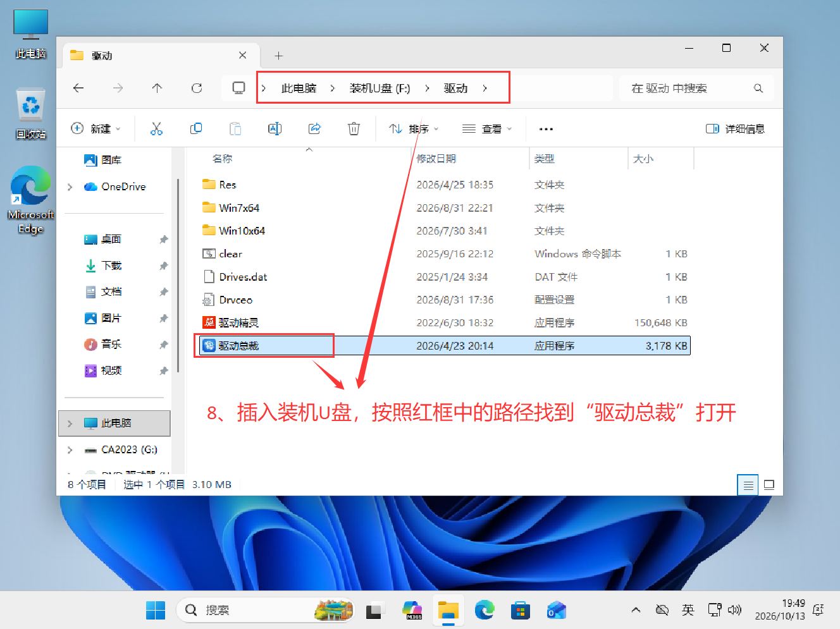Screen dimensions: 840x629
Task: Click the 在 驱动 中搜索 search box
Action: coord(696,89)
